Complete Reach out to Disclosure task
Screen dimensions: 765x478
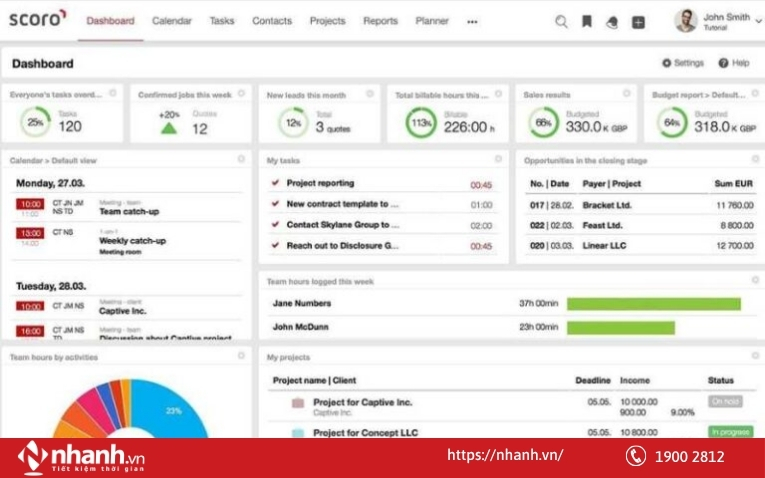coord(275,245)
